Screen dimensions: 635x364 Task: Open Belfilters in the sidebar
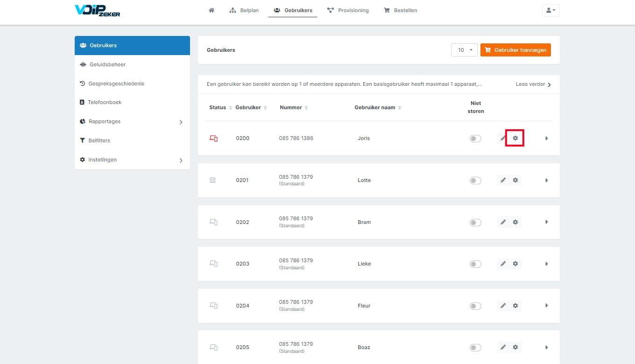coord(132,140)
